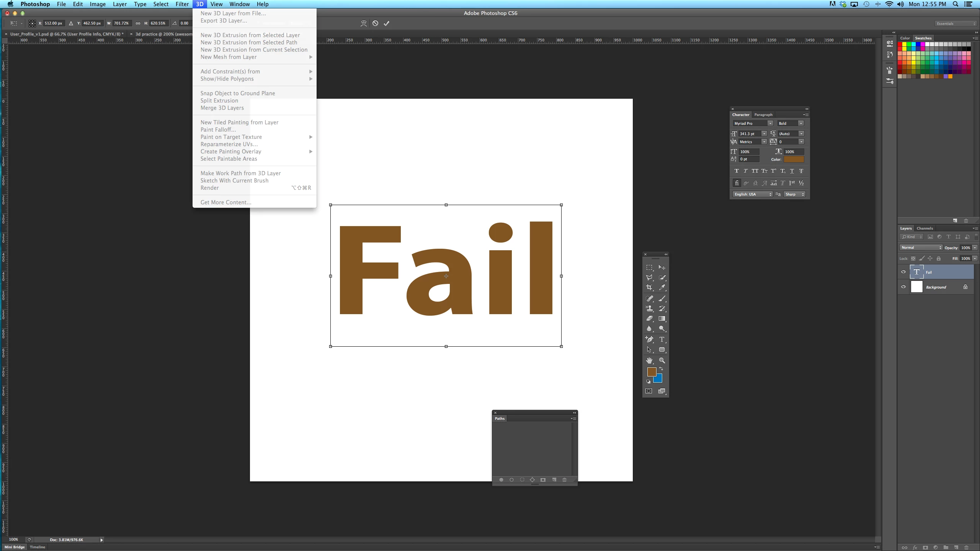Image resolution: width=980 pixels, height=551 pixels.
Task: Open the Normal blend mode dropdown
Action: [921, 248]
